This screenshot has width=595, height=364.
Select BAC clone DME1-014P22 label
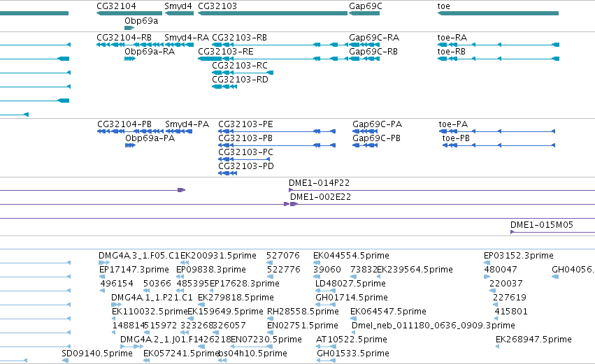319,183
